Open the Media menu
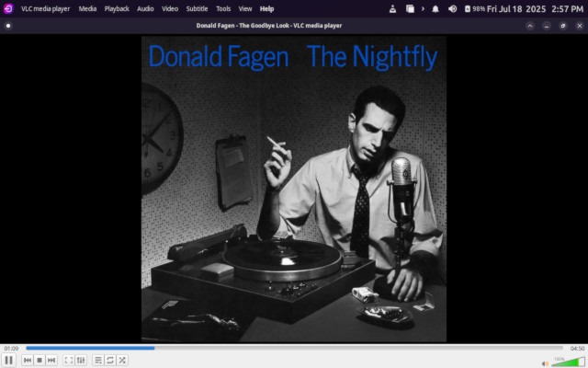 [x=87, y=8]
